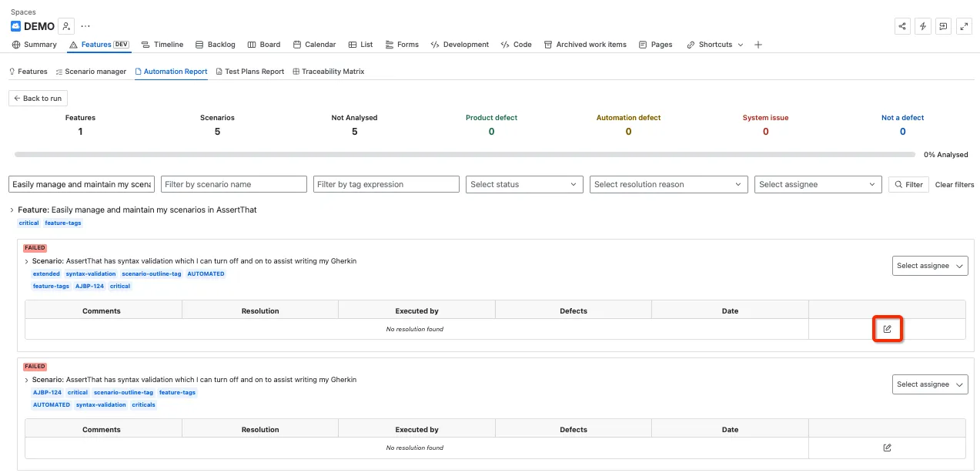980x473 pixels.
Task: Click the analysed progress bar
Action: [465, 155]
